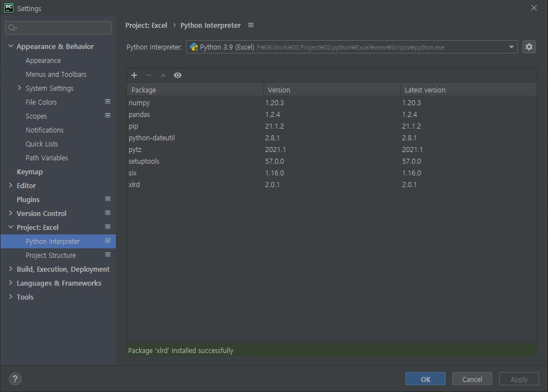This screenshot has width=548, height=392.
Task: Open Quick Lists settings
Action: coord(42,144)
